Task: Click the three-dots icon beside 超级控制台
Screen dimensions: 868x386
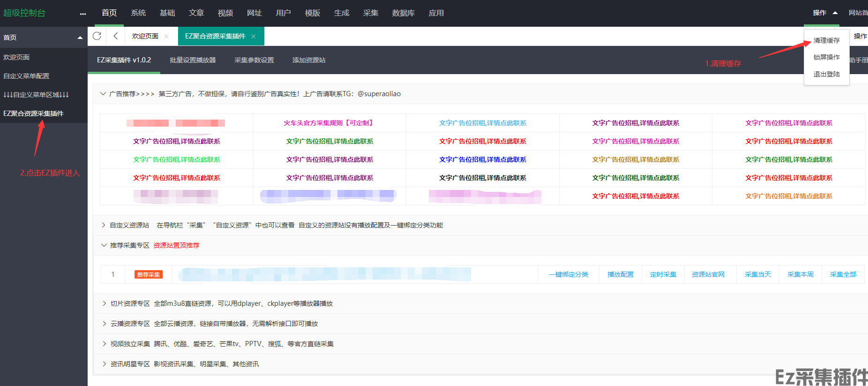Action: (83, 14)
